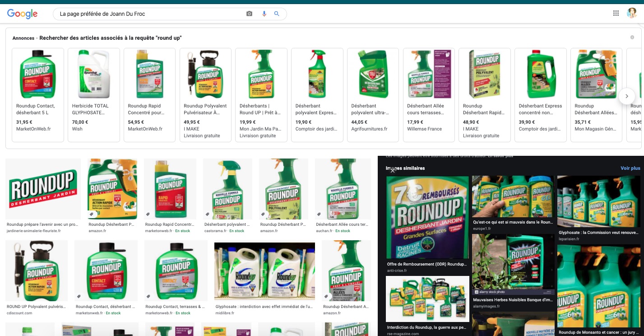The image size is (644, 336).
Task: Click the blue magnifier search button
Action: point(277,14)
